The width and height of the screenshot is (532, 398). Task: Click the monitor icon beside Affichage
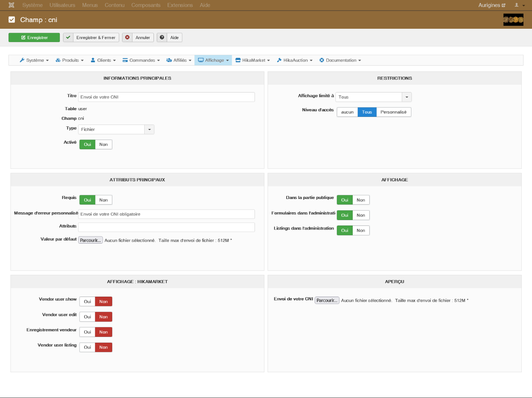201,60
